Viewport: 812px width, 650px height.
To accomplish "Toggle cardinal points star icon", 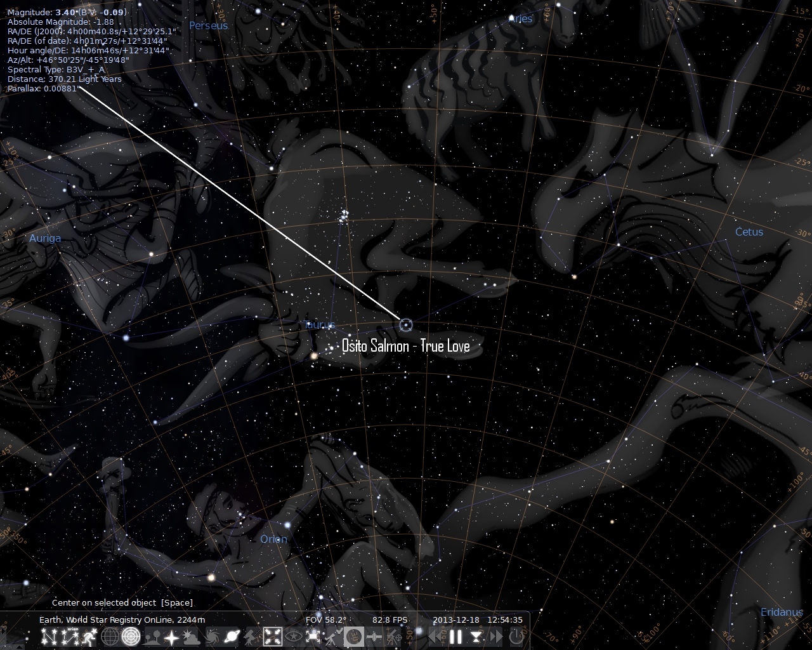I will pyautogui.click(x=171, y=637).
